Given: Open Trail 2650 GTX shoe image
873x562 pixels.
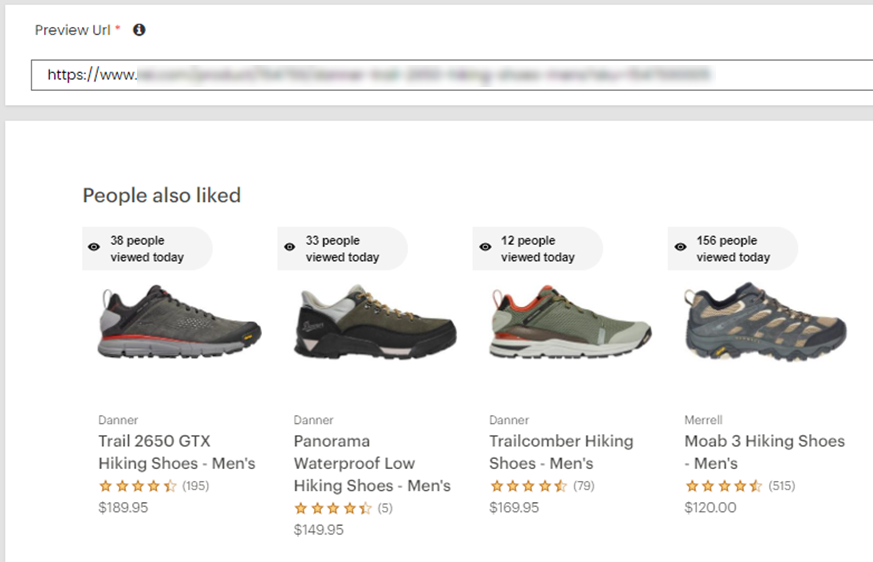Looking at the screenshot, I should (x=180, y=322).
